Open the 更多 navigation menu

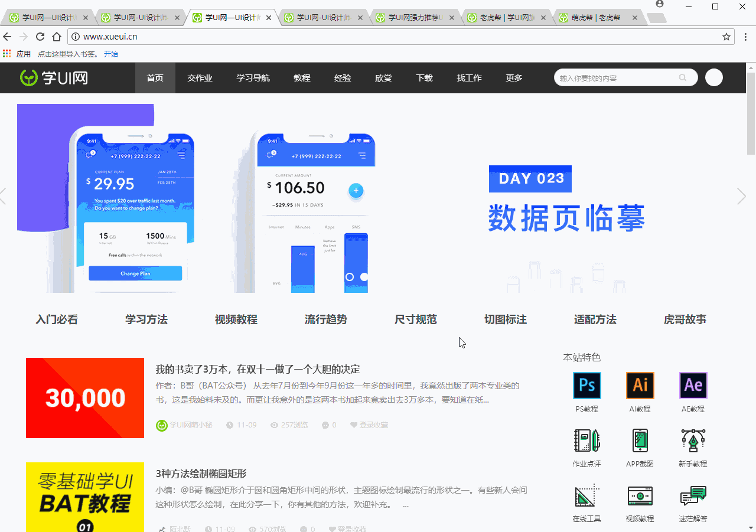(514, 77)
